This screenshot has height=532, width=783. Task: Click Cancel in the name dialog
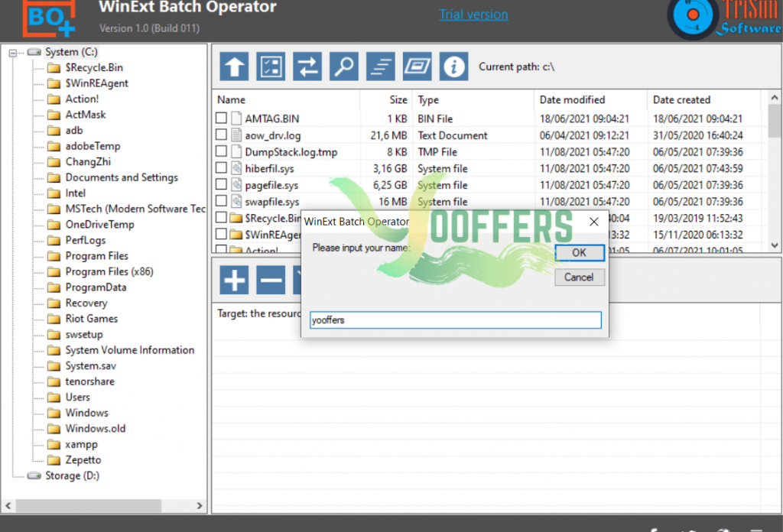[x=580, y=277]
